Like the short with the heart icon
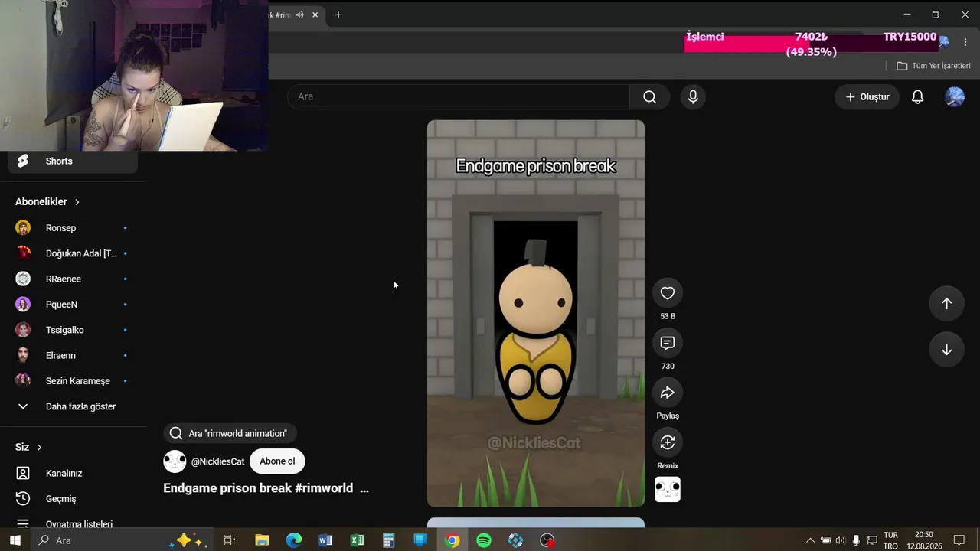 (668, 293)
